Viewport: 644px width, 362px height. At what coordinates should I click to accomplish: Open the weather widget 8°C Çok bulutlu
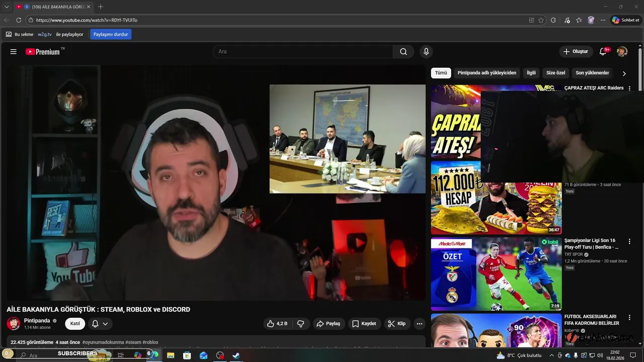[x=519, y=355]
